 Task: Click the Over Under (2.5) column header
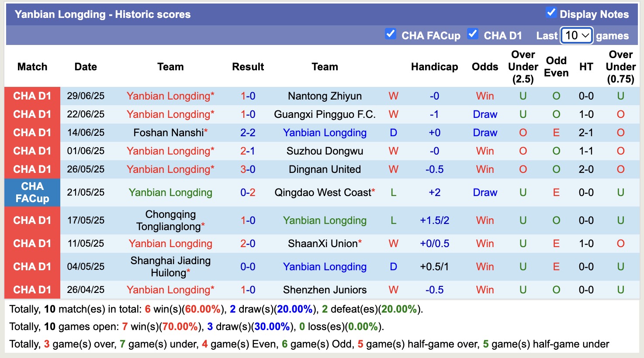click(523, 67)
